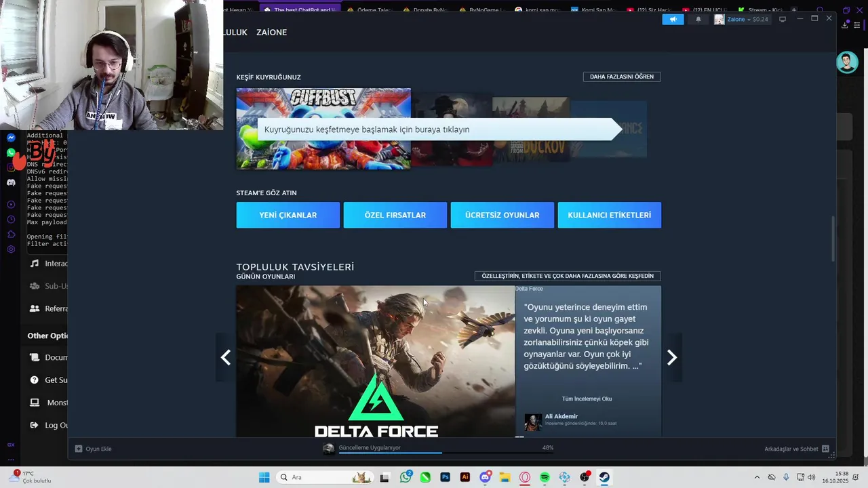Open Spotify from the taskbar
This screenshot has width=868, height=488.
pyautogui.click(x=545, y=477)
